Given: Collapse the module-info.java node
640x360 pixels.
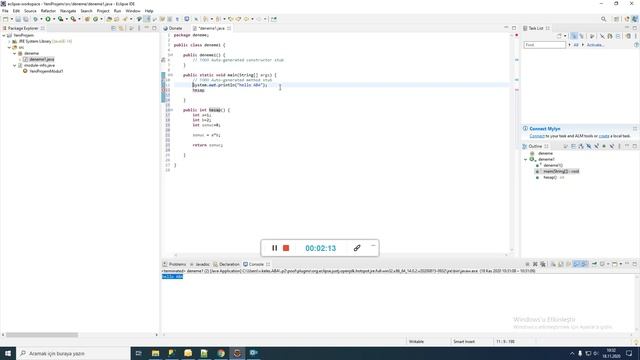Looking at the screenshot, I should click(x=15, y=65).
